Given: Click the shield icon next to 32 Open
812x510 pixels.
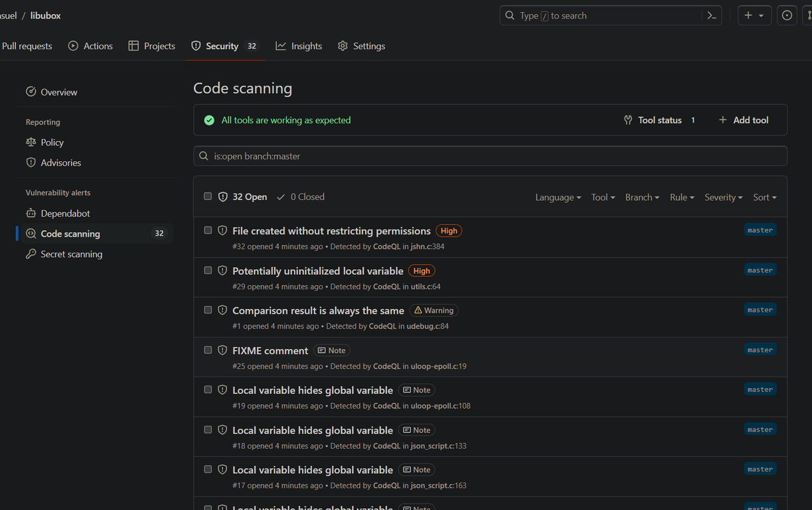Looking at the screenshot, I should coord(223,197).
